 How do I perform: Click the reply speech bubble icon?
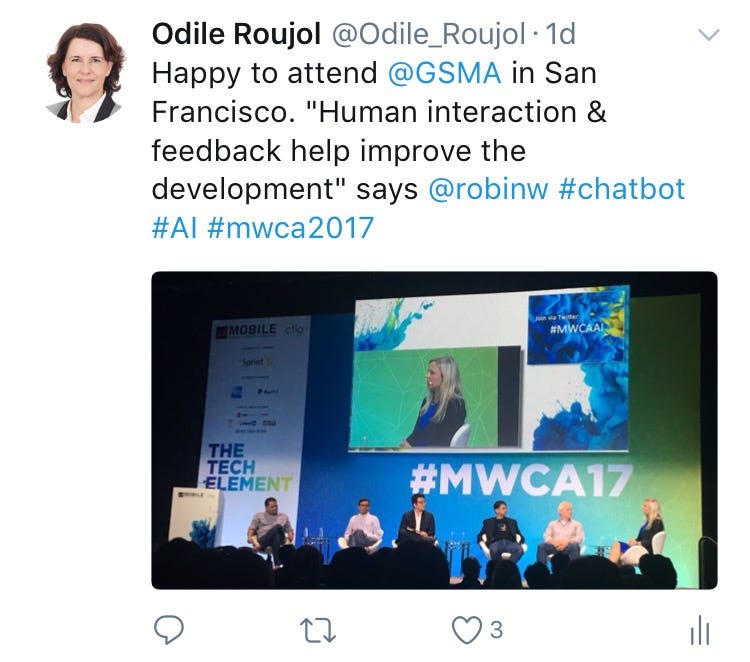(x=168, y=629)
